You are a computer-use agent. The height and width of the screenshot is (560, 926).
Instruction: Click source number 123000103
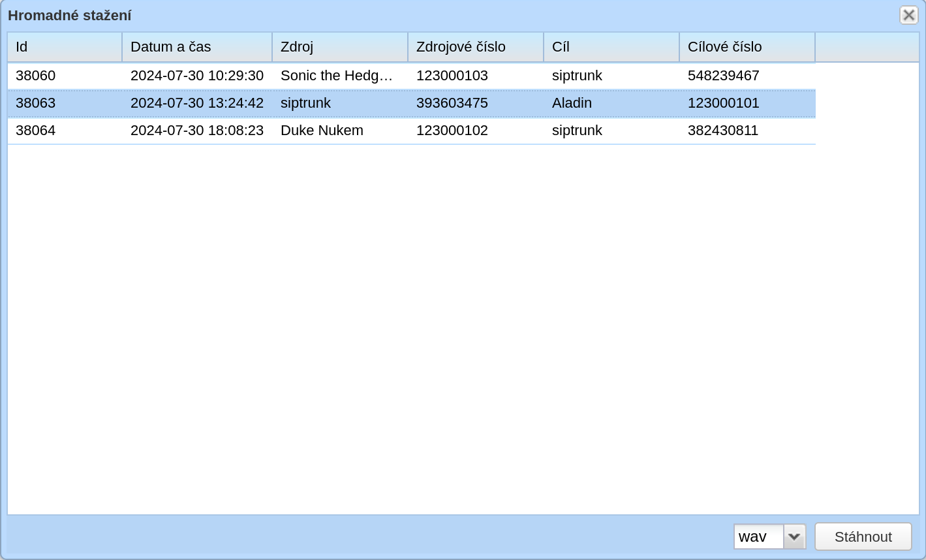[x=452, y=76]
